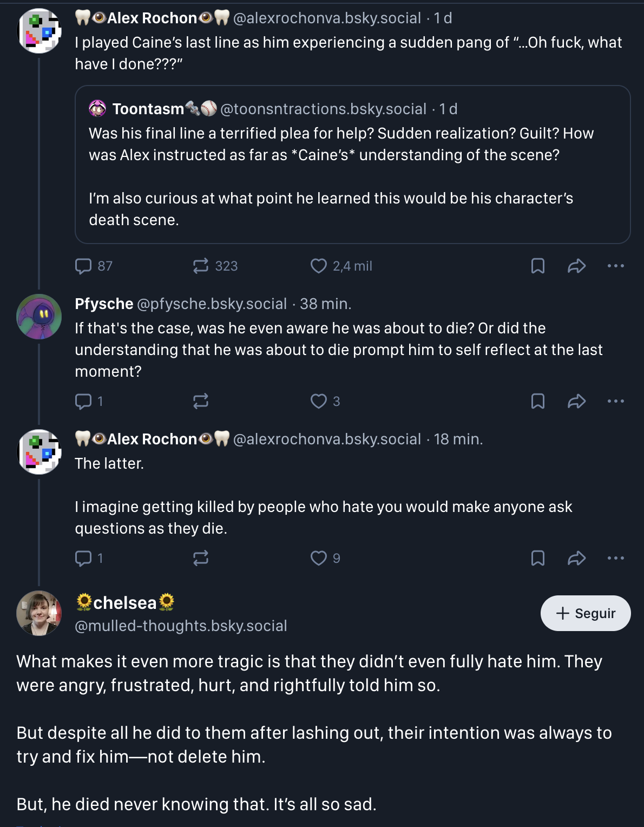Viewport: 644px width, 827px height.
Task: Open @mulled-thoughts.bsky.social profile handle
Action: tap(181, 626)
